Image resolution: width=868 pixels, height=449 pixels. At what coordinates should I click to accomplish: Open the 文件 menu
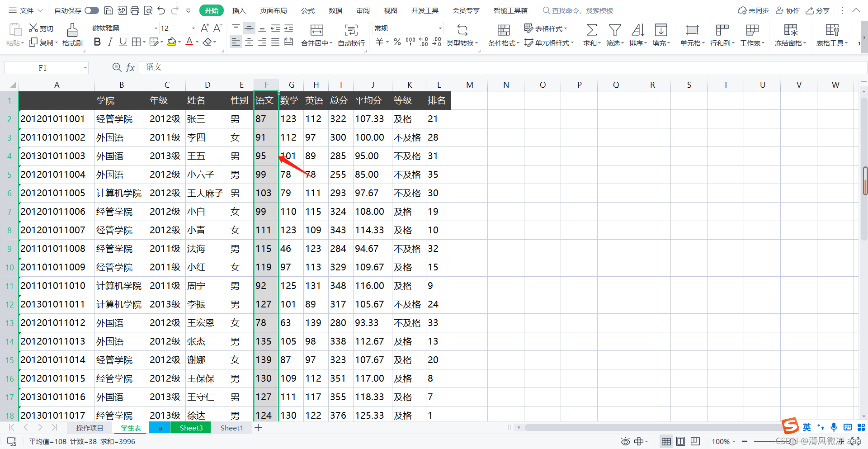coord(26,10)
